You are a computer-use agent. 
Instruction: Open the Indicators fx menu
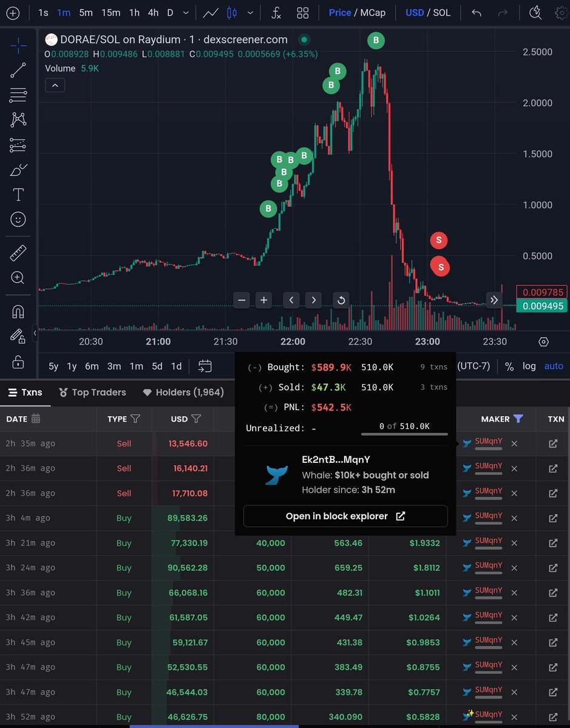tap(276, 13)
